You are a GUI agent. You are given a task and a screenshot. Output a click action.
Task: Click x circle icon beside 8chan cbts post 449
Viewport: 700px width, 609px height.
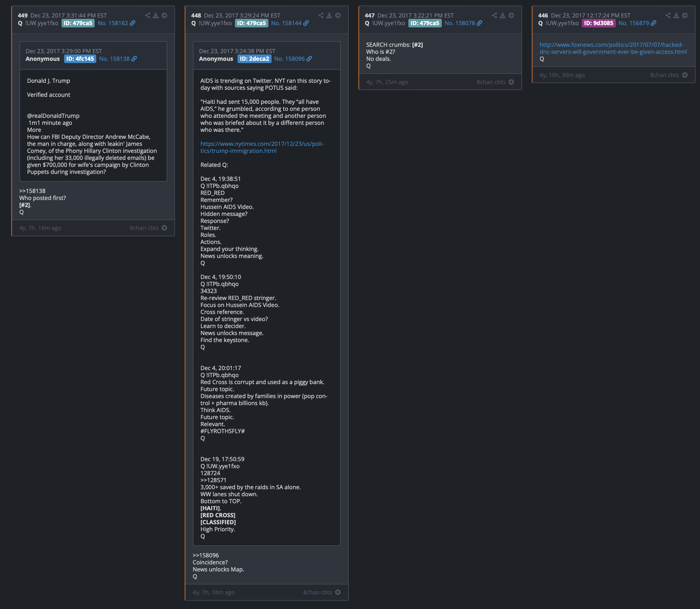pyautogui.click(x=164, y=228)
